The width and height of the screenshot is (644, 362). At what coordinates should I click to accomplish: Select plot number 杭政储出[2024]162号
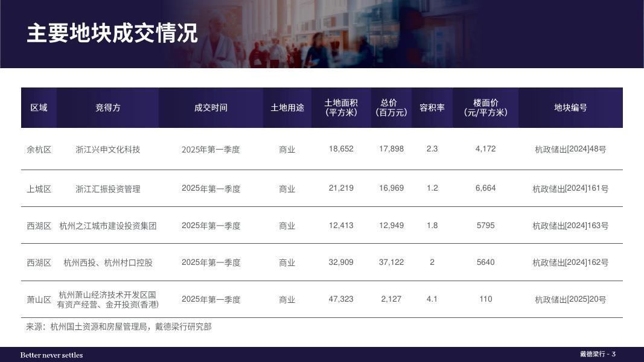tap(570, 262)
